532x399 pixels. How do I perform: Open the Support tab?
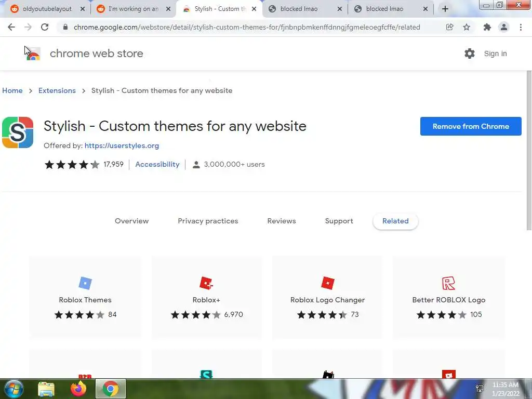[x=339, y=221]
